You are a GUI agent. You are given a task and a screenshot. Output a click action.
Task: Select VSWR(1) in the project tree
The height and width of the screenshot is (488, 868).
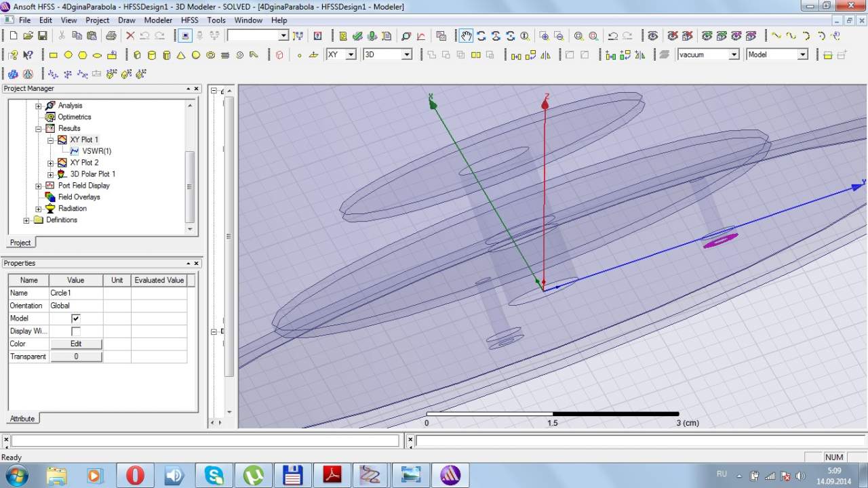[x=96, y=151]
